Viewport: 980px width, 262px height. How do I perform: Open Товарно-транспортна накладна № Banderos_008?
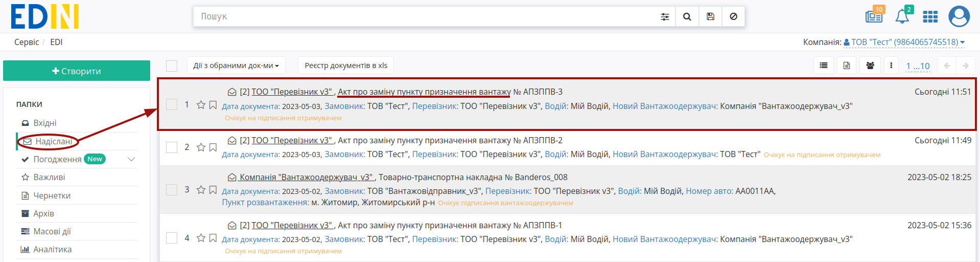pyautogui.click(x=473, y=177)
